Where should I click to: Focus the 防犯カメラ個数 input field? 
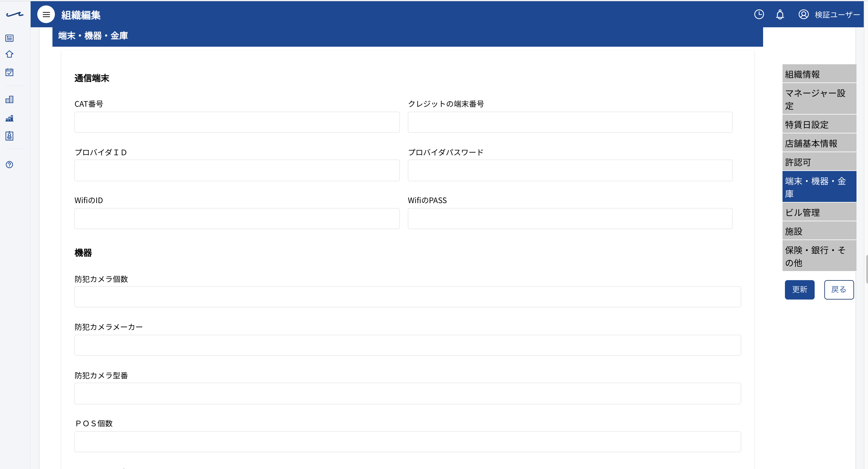coord(408,297)
